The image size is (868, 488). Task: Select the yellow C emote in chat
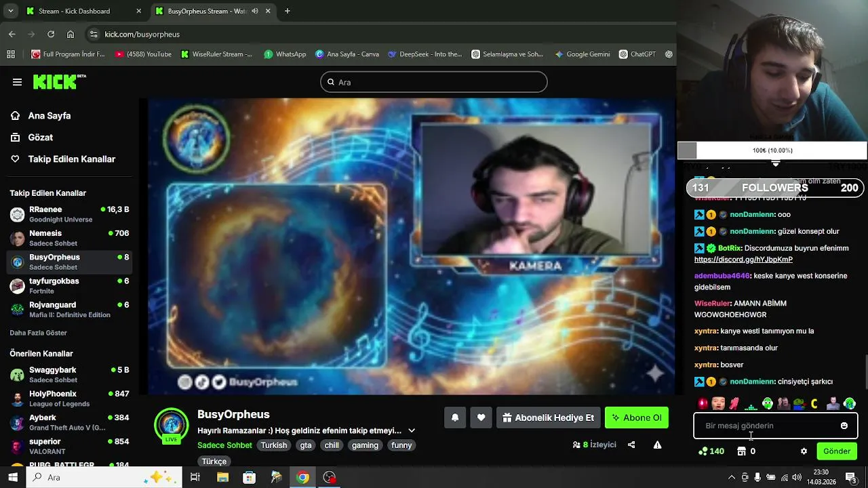click(814, 404)
